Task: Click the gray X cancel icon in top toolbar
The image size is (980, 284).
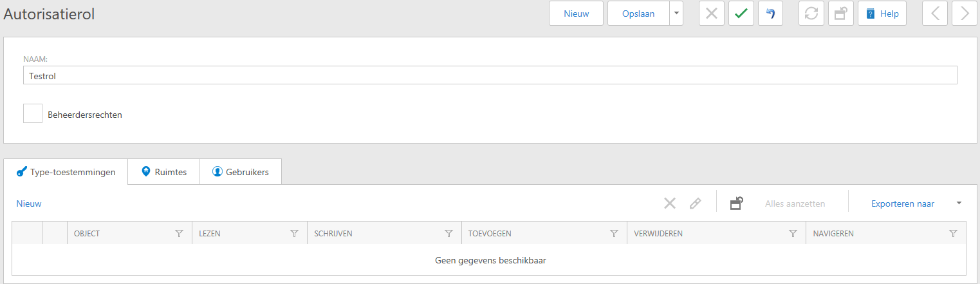Action: [711, 14]
